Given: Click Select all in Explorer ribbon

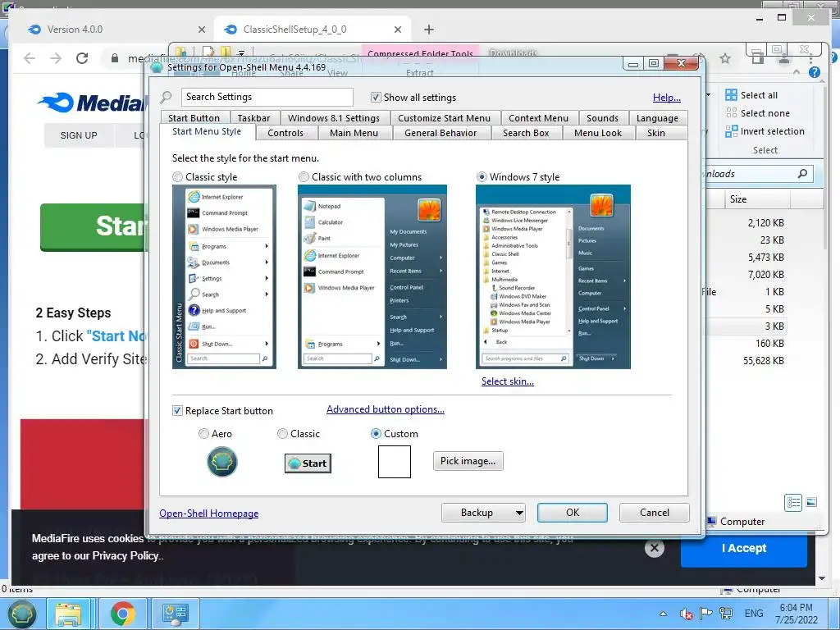Looking at the screenshot, I should tap(751, 95).
